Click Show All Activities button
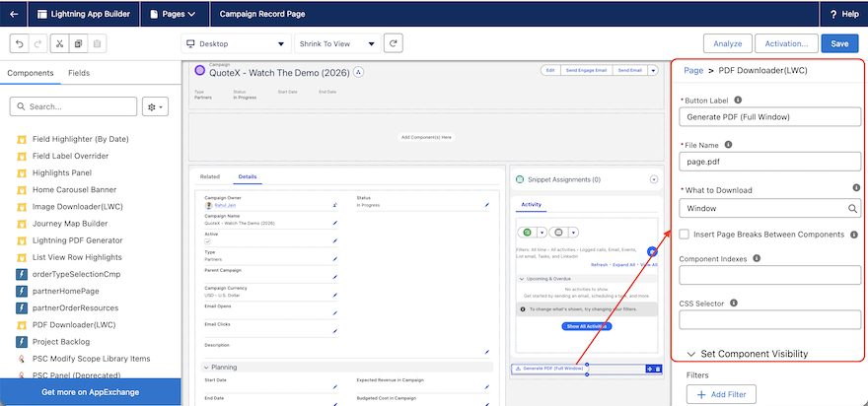Viewport: 868px width, 406px height. pyautogui.click(x=586, y=326)
